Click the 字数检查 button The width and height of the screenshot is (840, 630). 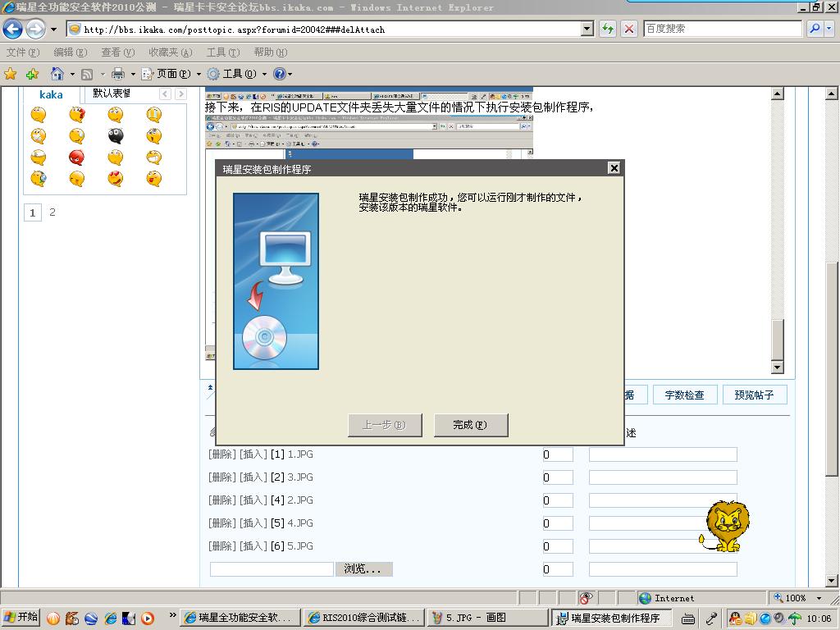[685, 395]
